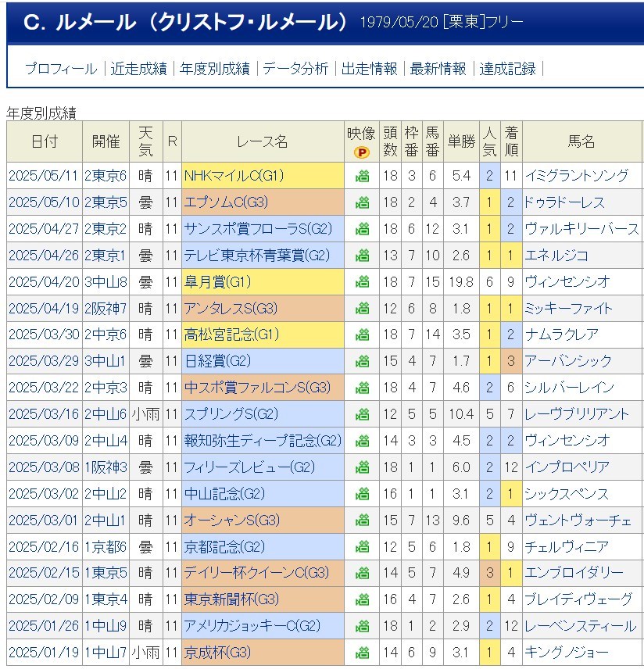Open horse page ドゥラドーレス

click(564, 202)
